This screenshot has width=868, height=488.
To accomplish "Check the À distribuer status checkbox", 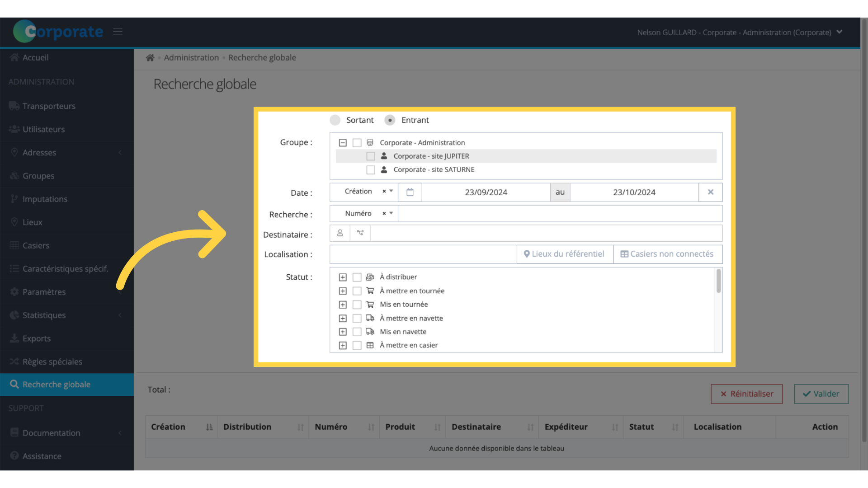I will click(357, 277).
